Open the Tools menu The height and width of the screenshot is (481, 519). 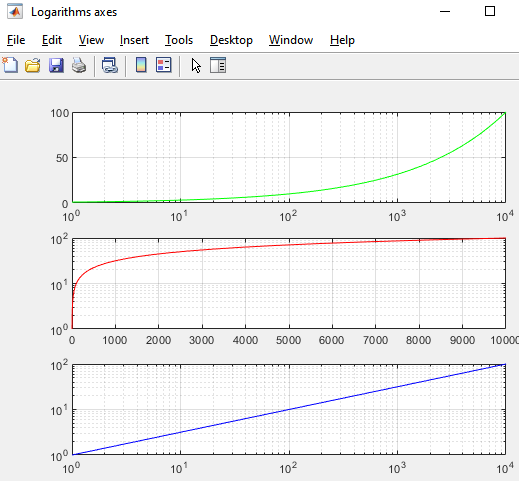179,40
